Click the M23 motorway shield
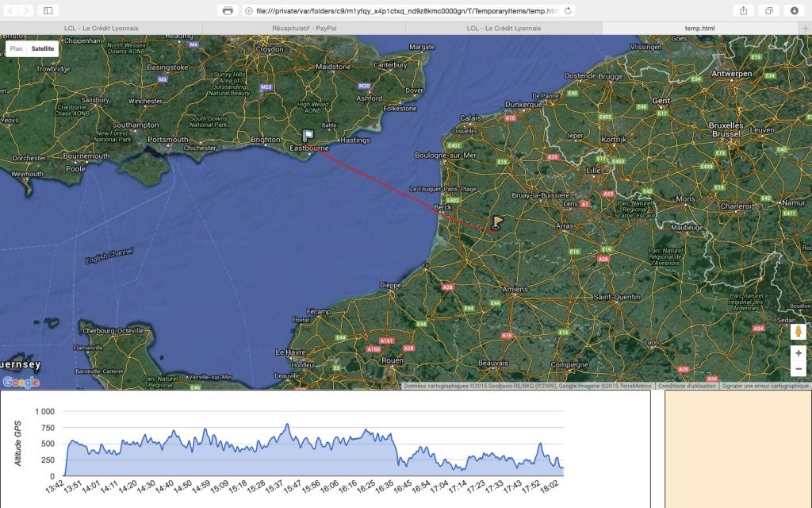The height and width of the screenshot is (508, 812). (x=266, y=87)
